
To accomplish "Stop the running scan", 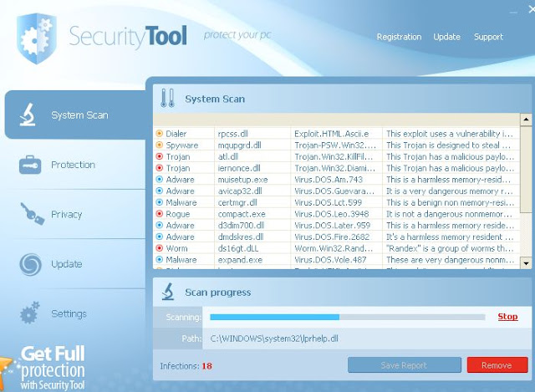I will point(507,317).
